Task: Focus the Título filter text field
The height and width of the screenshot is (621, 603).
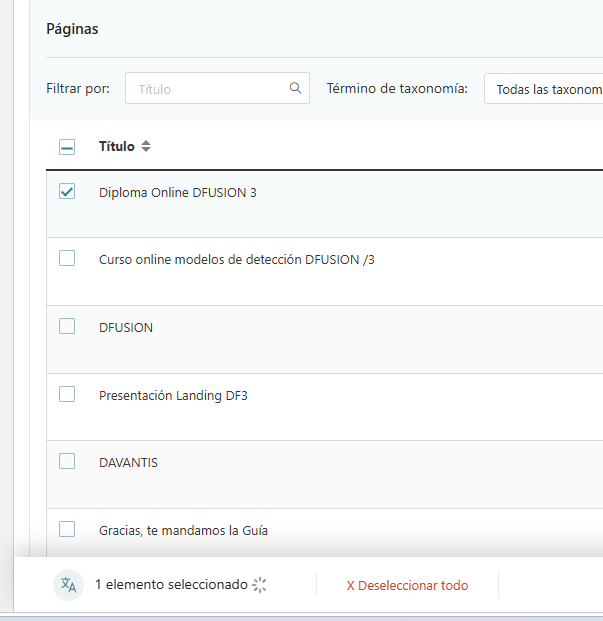Action: [210, 89]
